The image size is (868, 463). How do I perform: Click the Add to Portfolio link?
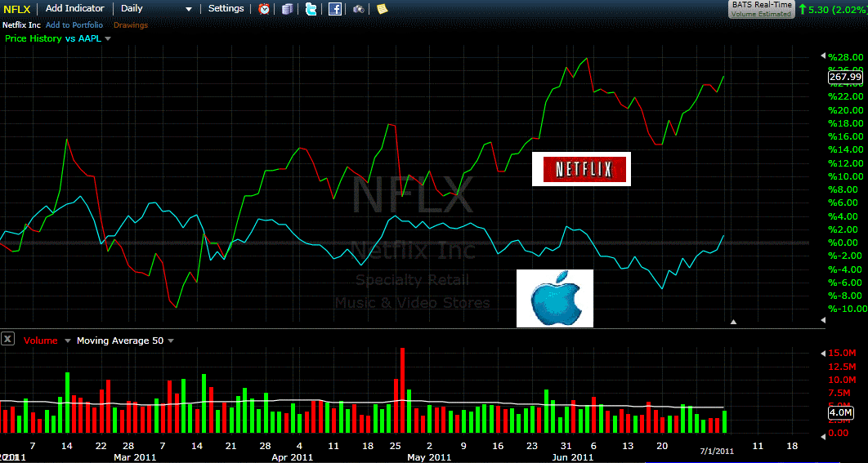(74, 24)
